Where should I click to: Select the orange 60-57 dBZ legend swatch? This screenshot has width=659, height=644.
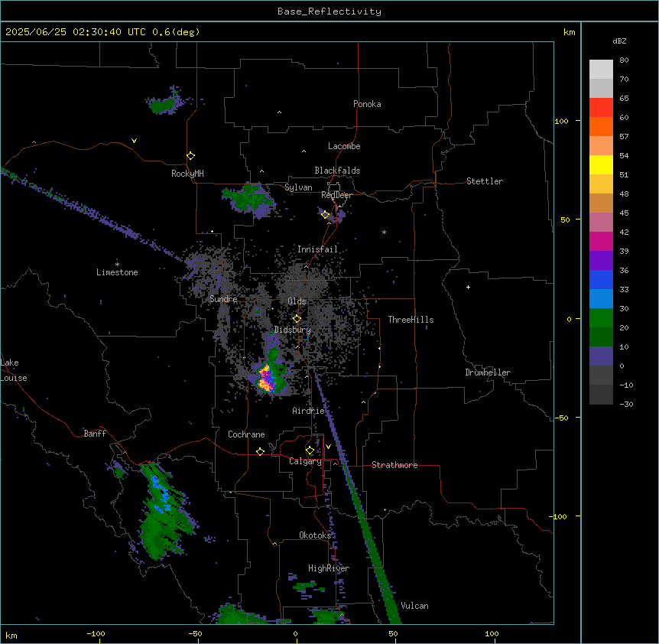tap(601, 126)
